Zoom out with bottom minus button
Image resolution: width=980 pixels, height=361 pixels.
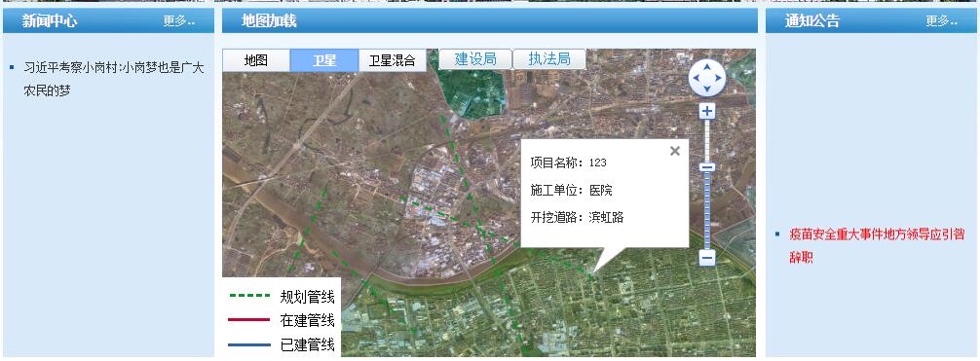(x=707, y=257)
